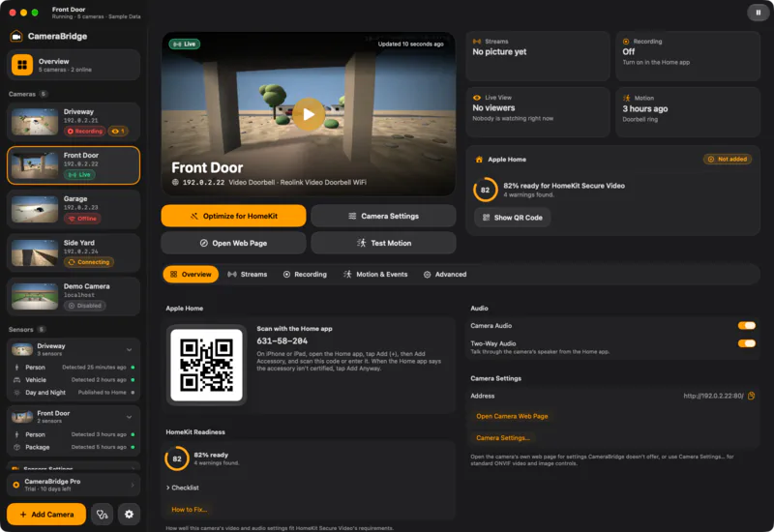Switch to the Overview tab
The width and height of the screenshot is (774, 532).
(x=191, y=275)
